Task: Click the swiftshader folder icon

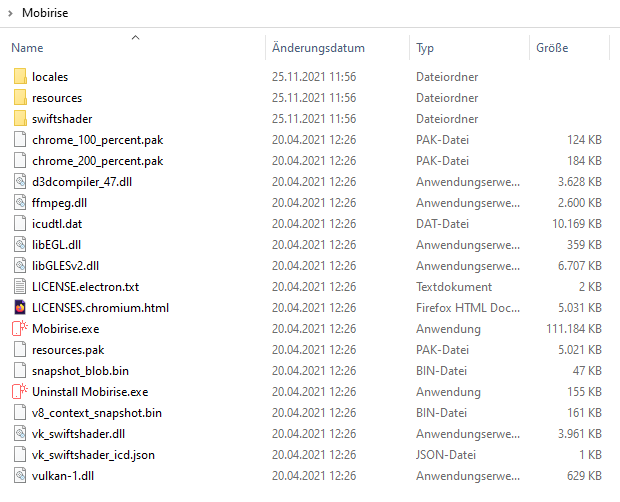Action: coord(20,119)
